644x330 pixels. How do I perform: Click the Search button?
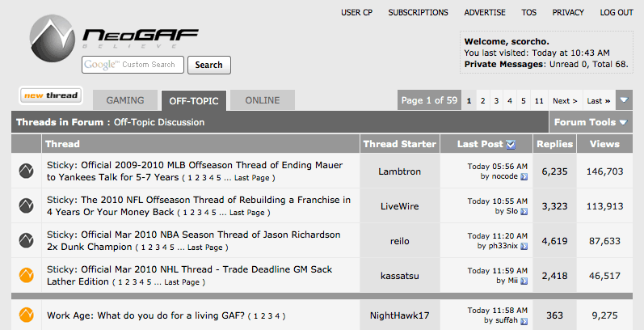(x=209, y=65)
